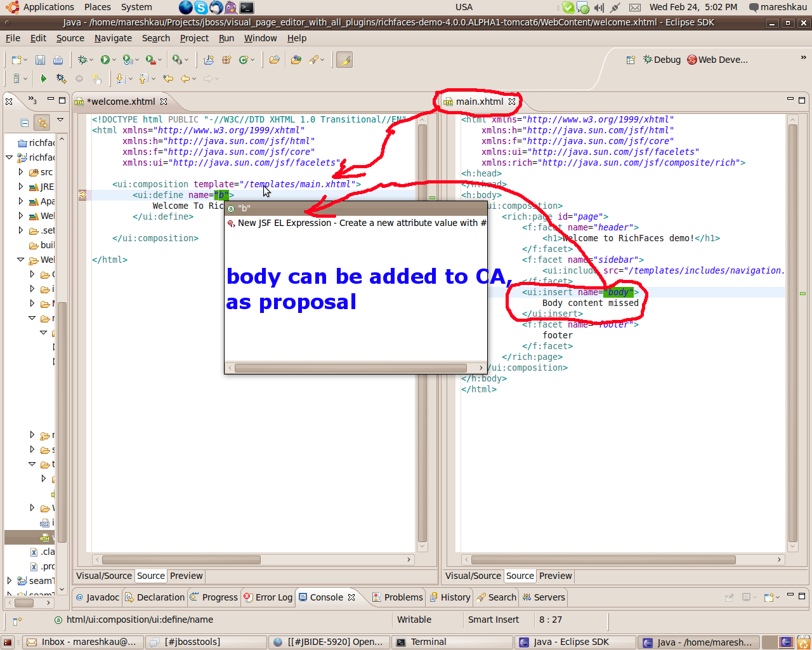Click the Open Perspective icon

point(631,60)
